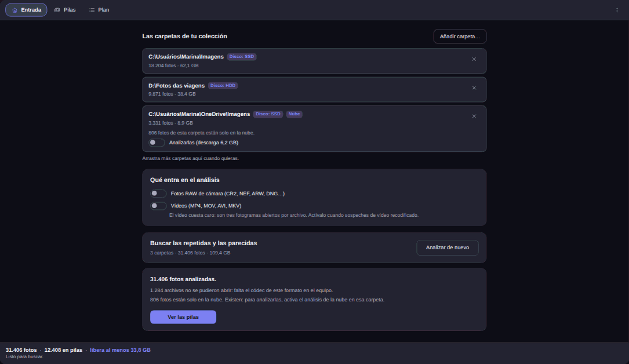Click the stacks icon beside Pilas
The width and height of the screenshot is (629, 364).
coord(57,10)
